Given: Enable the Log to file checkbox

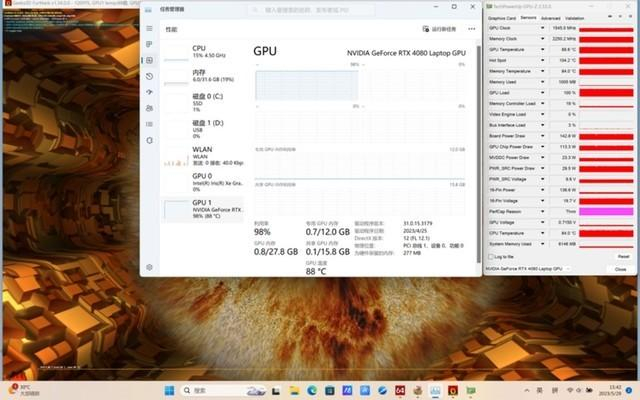Looking at the screenshot, I should coord(490,257).
